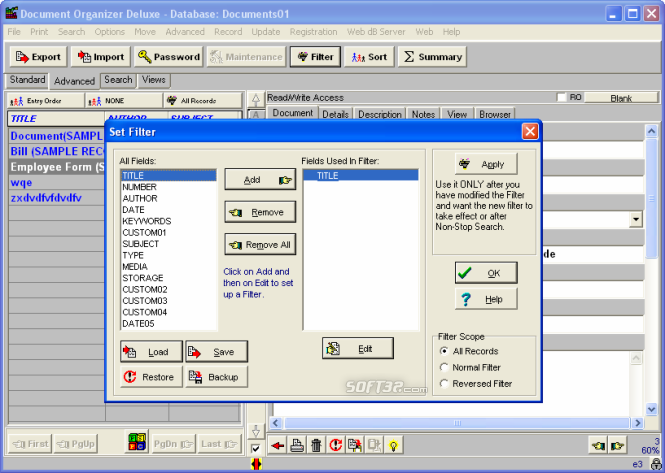
Task: Open the Web dB Server menu
Action: pos(376,32)
